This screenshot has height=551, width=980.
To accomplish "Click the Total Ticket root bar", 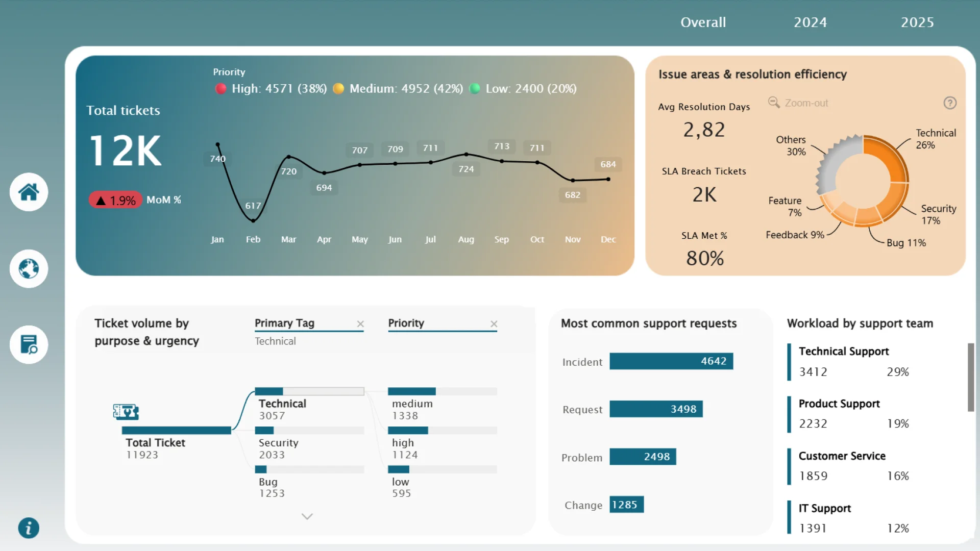I will coord(177,431).
